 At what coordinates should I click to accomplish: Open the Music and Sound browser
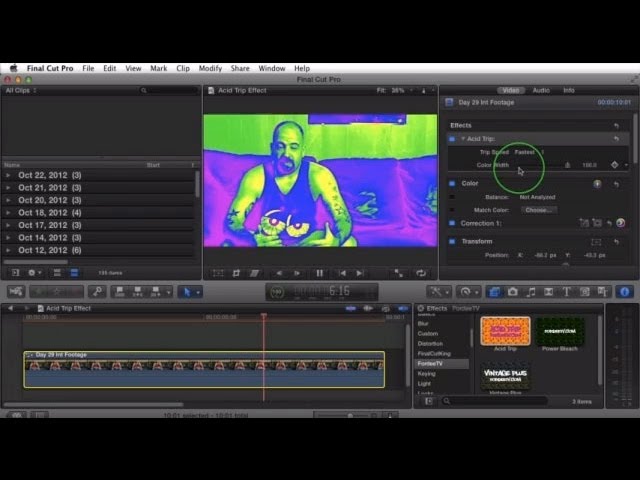click(x=531, y=292)
